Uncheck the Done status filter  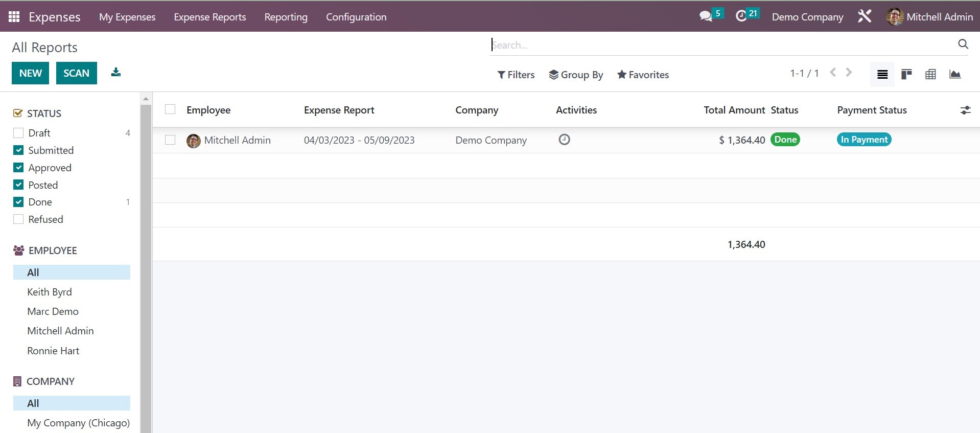(x=18, y=202)
